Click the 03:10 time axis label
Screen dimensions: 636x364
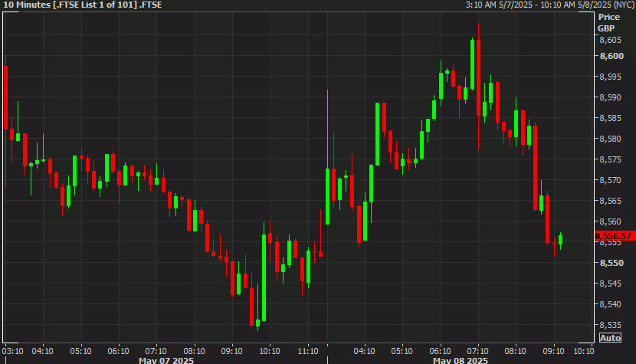[x=13, y=351]
